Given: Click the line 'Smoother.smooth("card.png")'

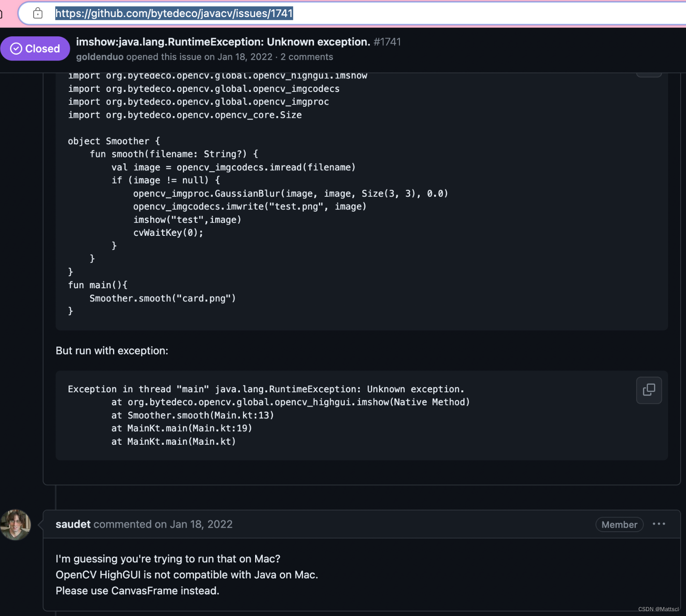Looking at the screenshot, I should coord(162,299).
